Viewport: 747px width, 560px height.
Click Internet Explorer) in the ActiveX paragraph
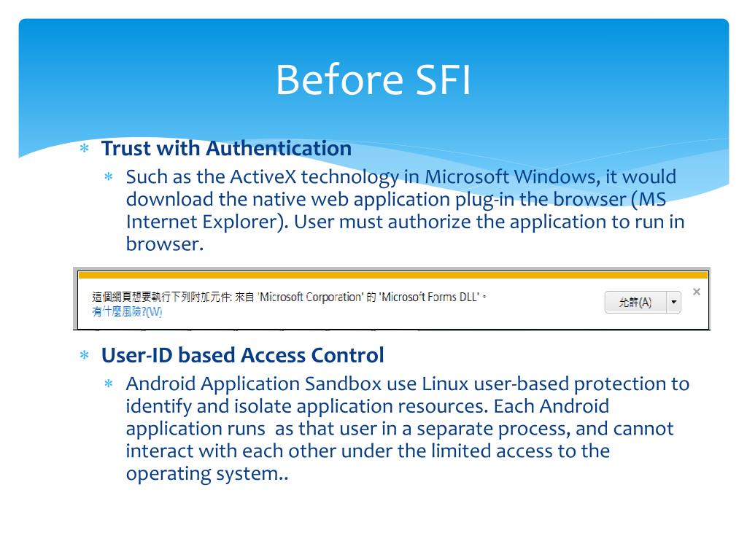(x=207, y=222)
